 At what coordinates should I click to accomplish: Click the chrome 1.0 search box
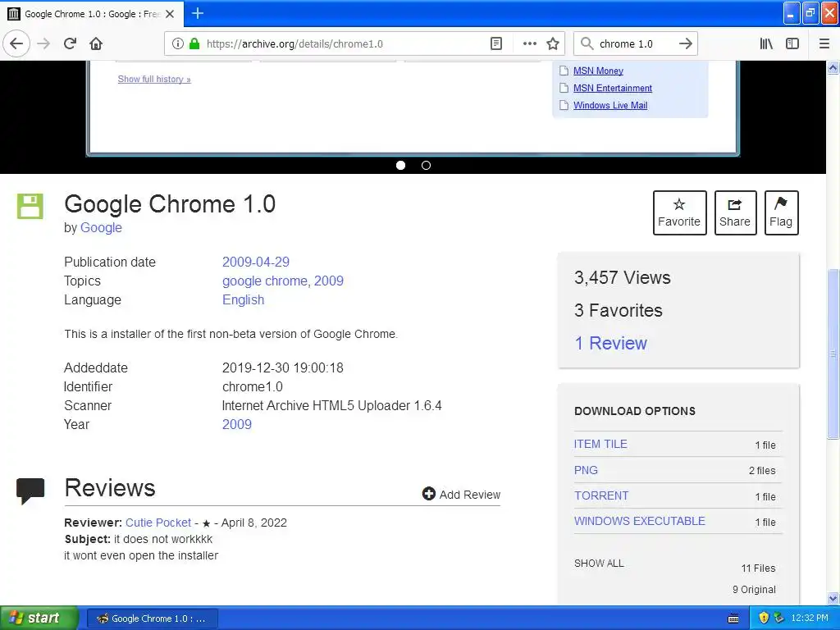point(635,44)
